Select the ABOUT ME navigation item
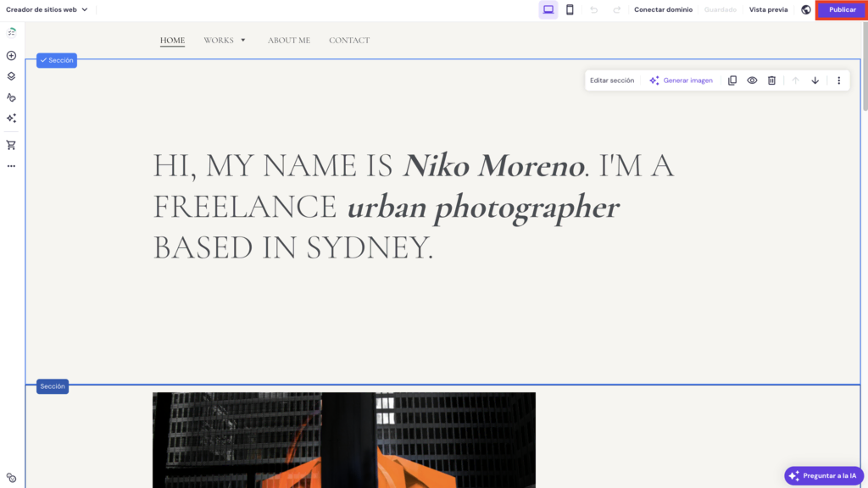The width and height of the screenshot is (868, 488). coord(289,40)
